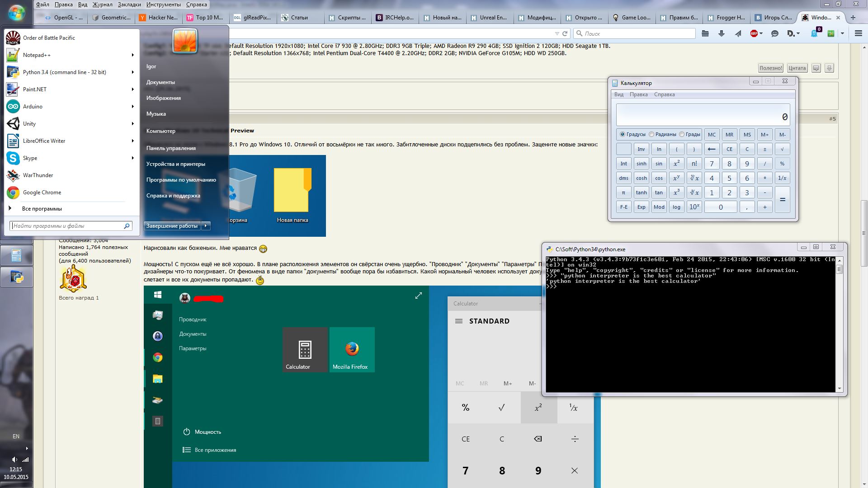Expand the Notepad++ jump list arrow
Image resolution: width=868 pixels, height=488 pixels.
pyautogui.click(x=132, y=55)
